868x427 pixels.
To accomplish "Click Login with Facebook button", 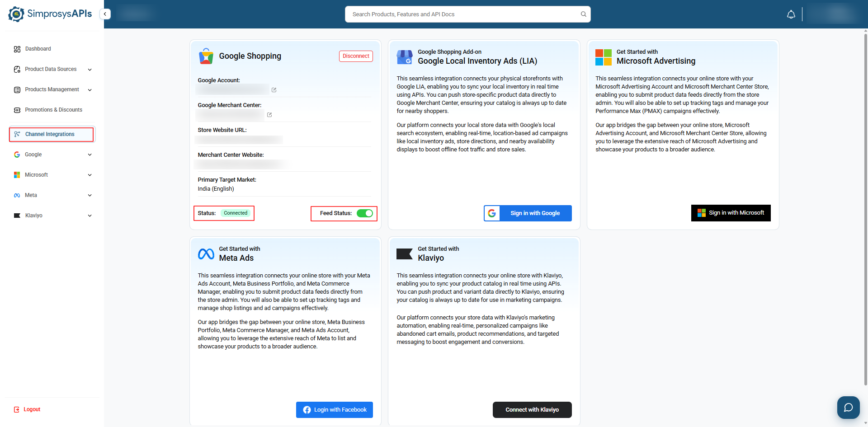I will click(335, 410).
